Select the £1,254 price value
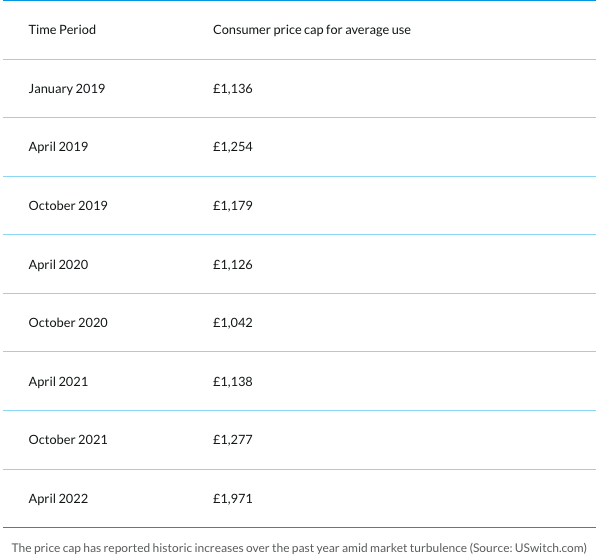The image size is (598, 558). pos(233,147)
